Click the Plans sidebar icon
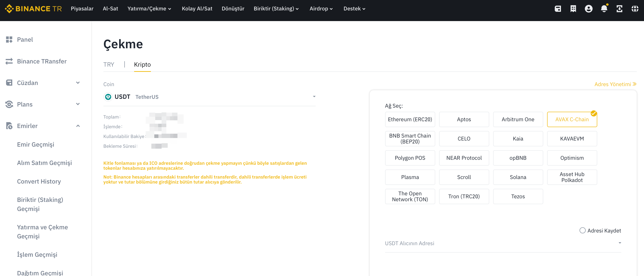This screenshot has width=644, height=276. click(x=9, y=104)
